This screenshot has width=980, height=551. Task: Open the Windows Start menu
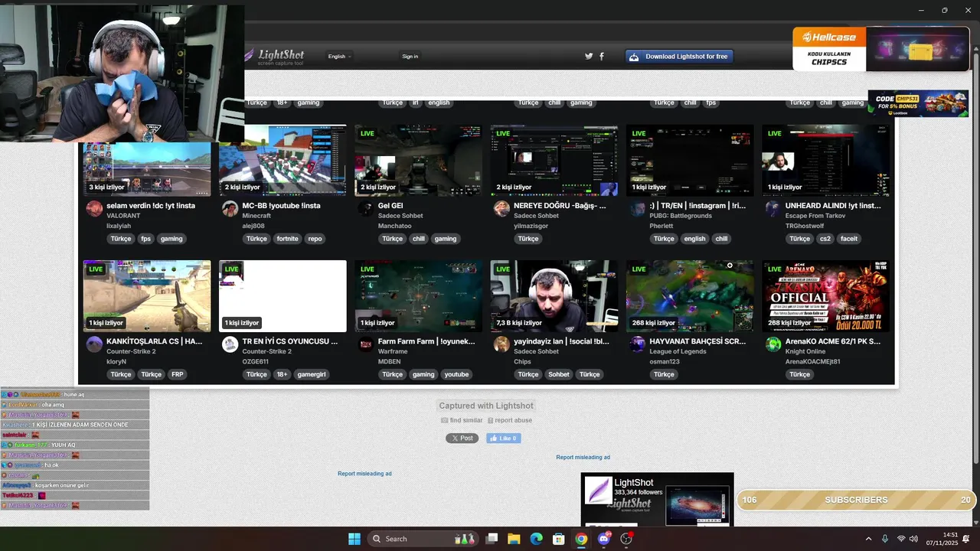[354, 539]
